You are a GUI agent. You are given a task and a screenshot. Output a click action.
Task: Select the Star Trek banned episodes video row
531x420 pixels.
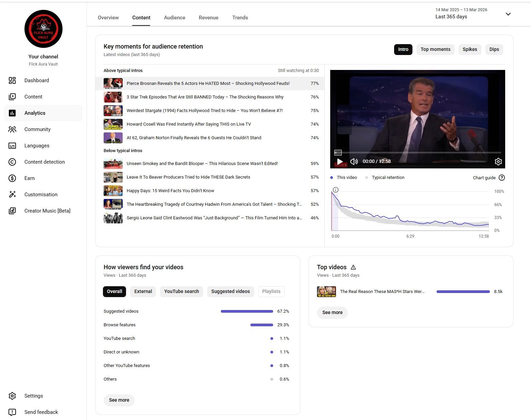tap(205, 97)
